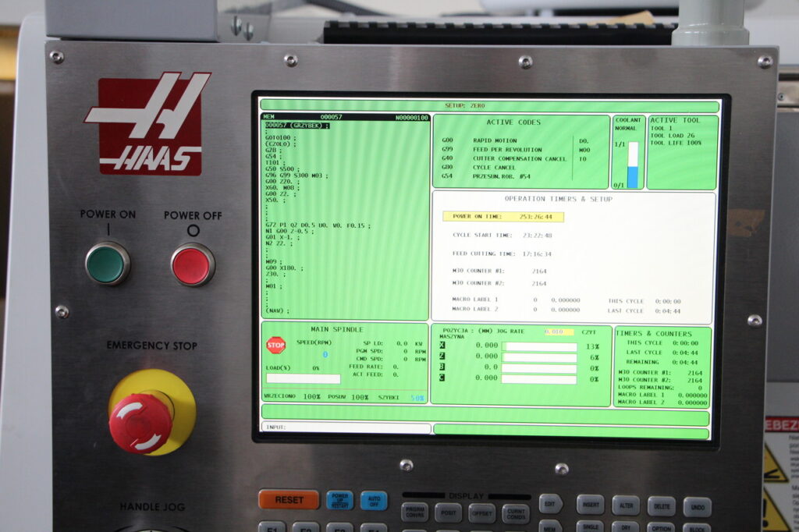Select the highlighted POWER ON TIME row
The image size is (799, 532).
coord(502,217)
